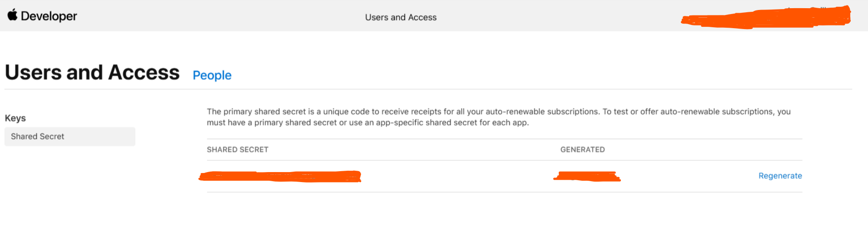This screenshot has height=237, width=868.
Task: Click the redacted generated date value
Action: point(587,176)
